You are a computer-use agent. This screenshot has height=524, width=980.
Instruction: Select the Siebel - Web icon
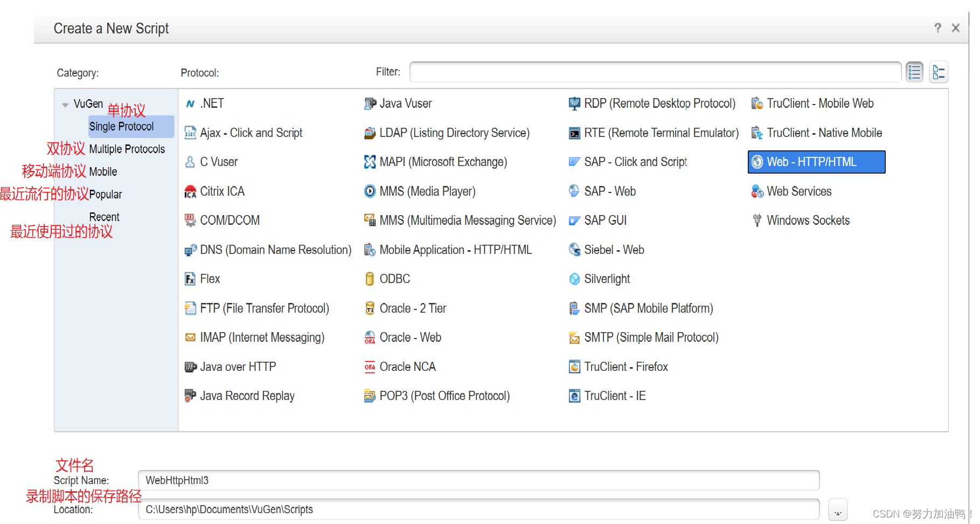[574, 250]
